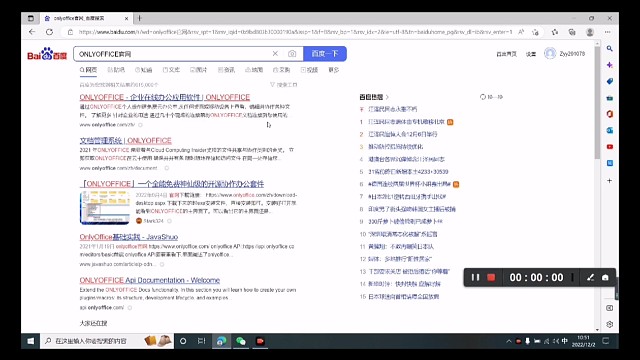Select the 文库 search tab

tap(171, 70)
